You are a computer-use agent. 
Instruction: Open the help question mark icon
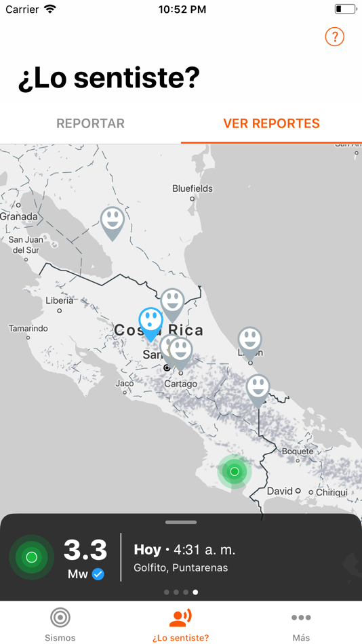[x=334, y=37]
